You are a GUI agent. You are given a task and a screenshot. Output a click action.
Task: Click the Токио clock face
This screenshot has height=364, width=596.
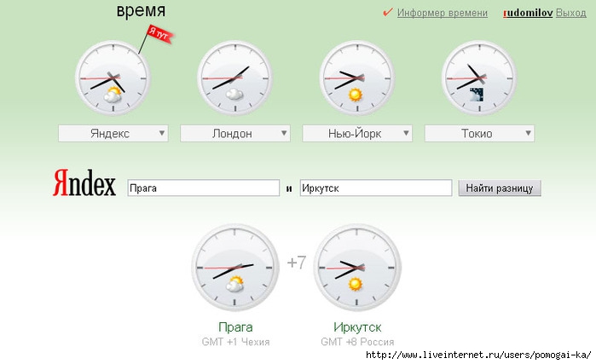pos(478,79)
